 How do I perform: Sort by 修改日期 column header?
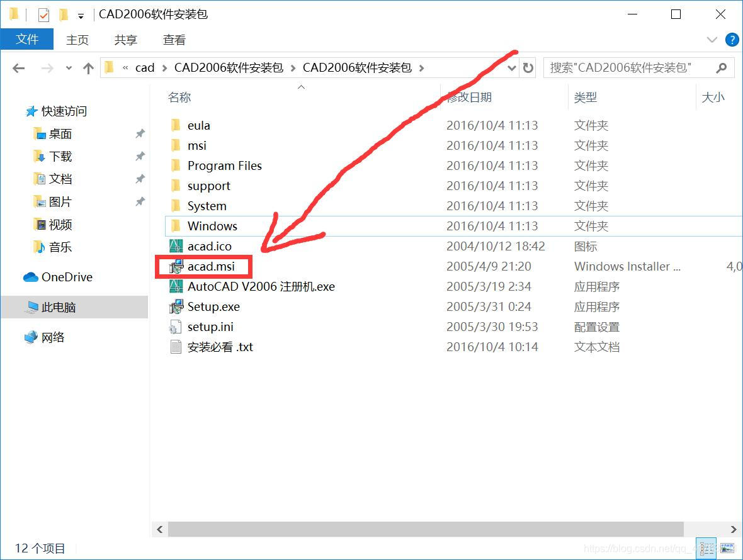469,98
